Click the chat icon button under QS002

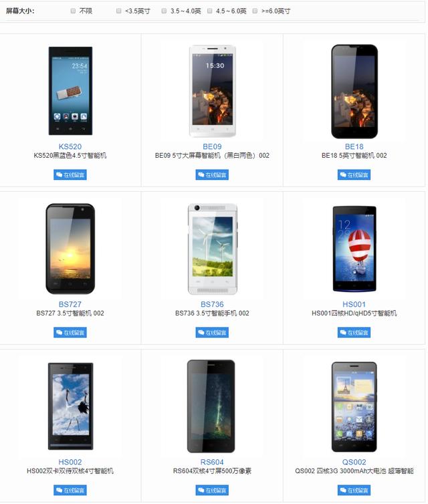(354, 490)
